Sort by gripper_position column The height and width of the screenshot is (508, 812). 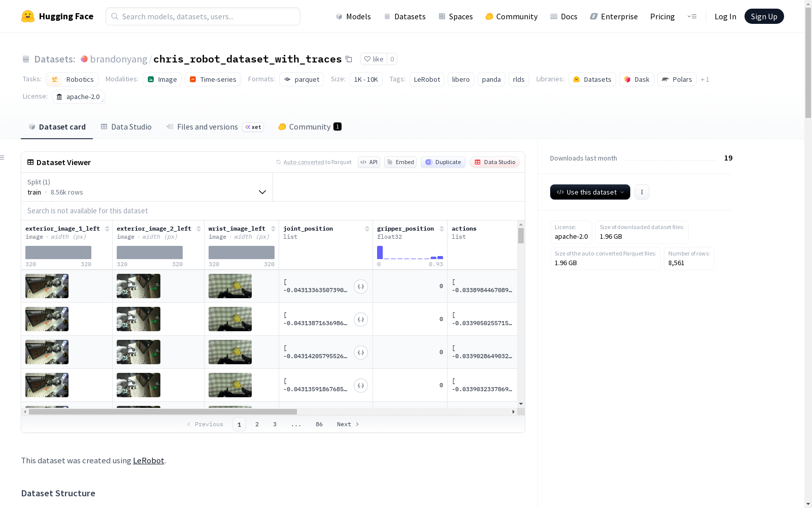(442, 229)
